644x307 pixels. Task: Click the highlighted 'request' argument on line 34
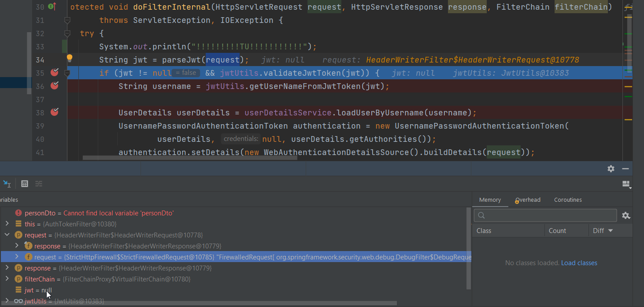(222, 60)
